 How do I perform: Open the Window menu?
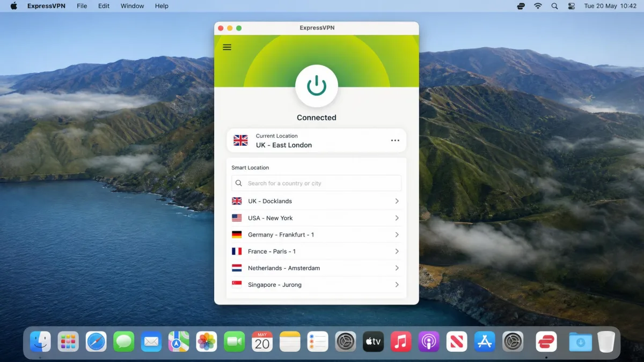pyautogui.click(x=132, y=6)
